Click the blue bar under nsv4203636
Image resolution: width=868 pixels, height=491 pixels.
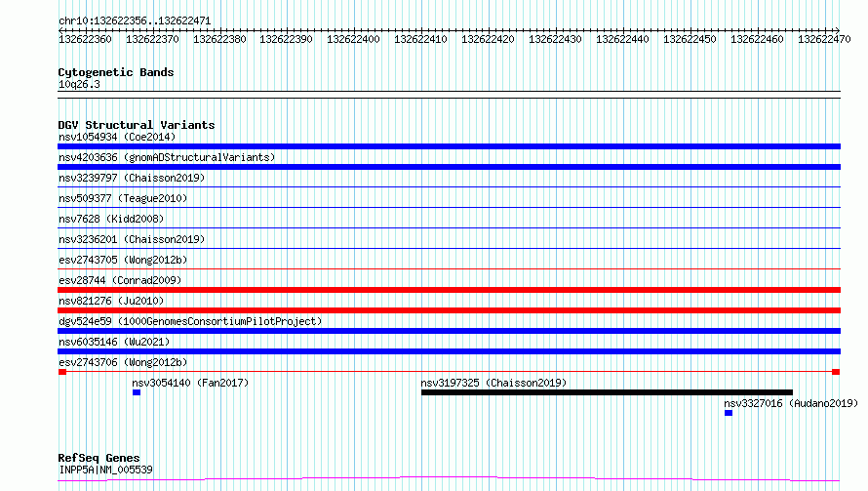449,167
